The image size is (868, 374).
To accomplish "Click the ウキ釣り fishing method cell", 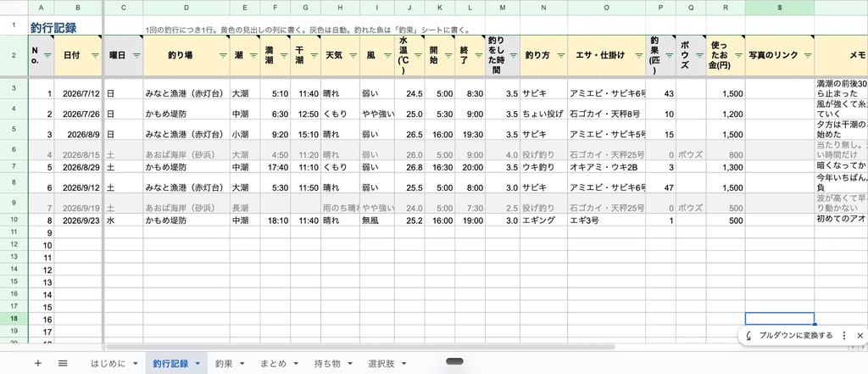I will [543, 167].
